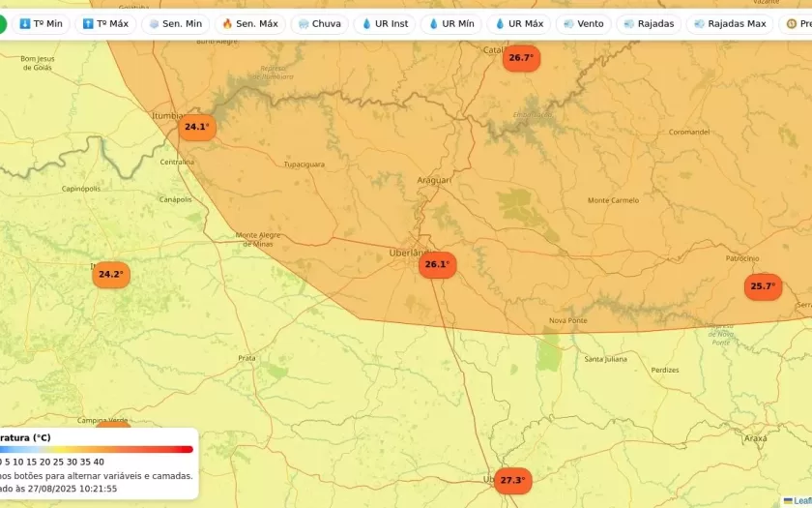This screenshot has width=812, height=508.
Task: Open the 27.3° marker at Uberaba
Action: (x=512, y=480)
